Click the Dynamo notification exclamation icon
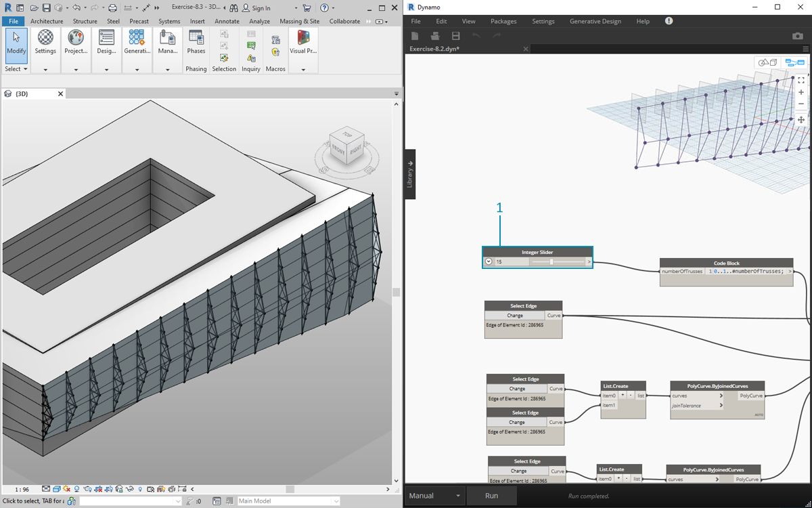 (x=669, y=21)
